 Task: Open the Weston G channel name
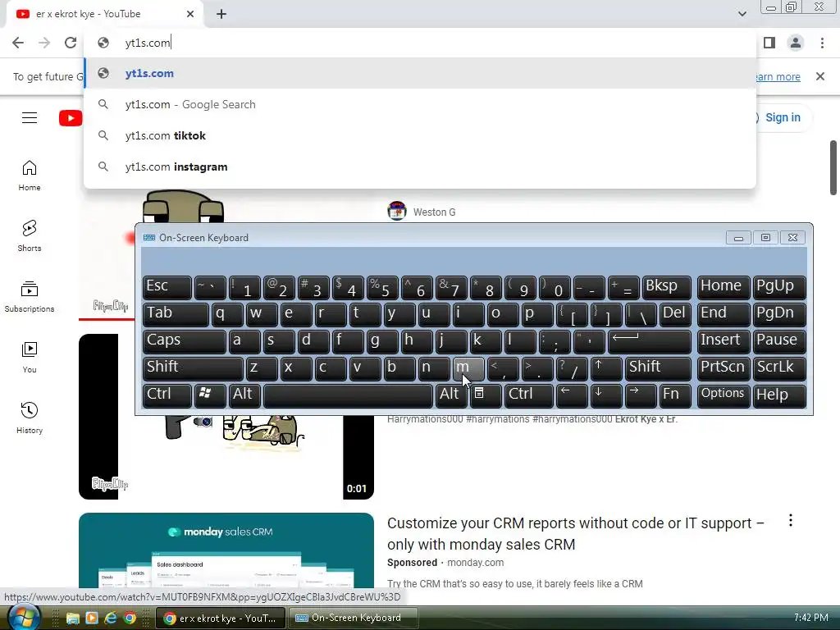coord(435,212)
